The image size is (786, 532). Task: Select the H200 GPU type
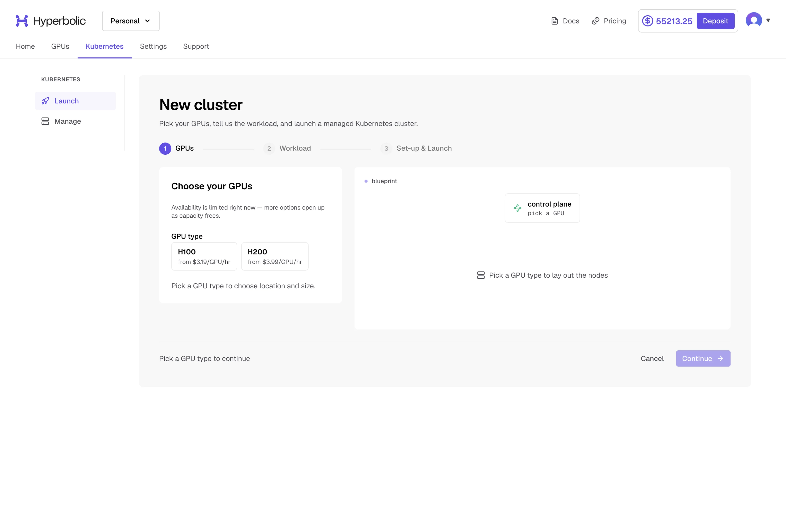tap(275, 256)
